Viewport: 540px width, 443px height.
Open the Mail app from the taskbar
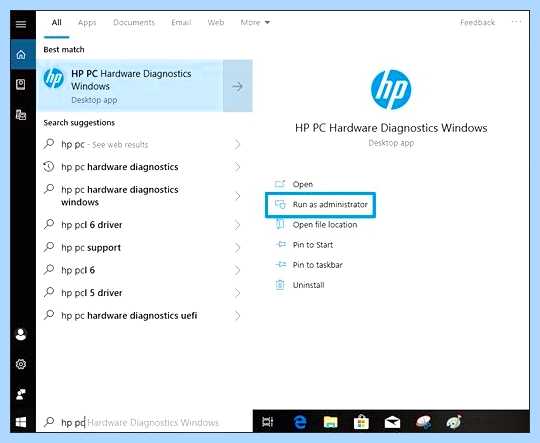[x=392, y=422]
